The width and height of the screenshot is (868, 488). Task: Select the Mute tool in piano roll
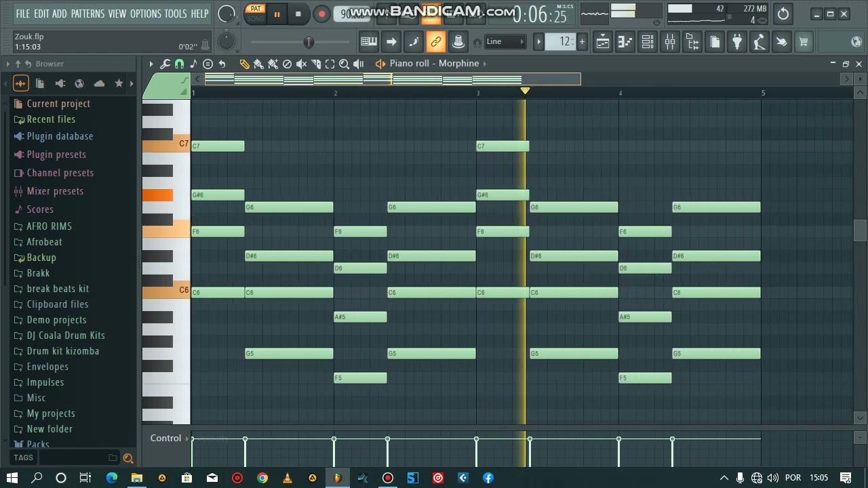click(301, 64)
